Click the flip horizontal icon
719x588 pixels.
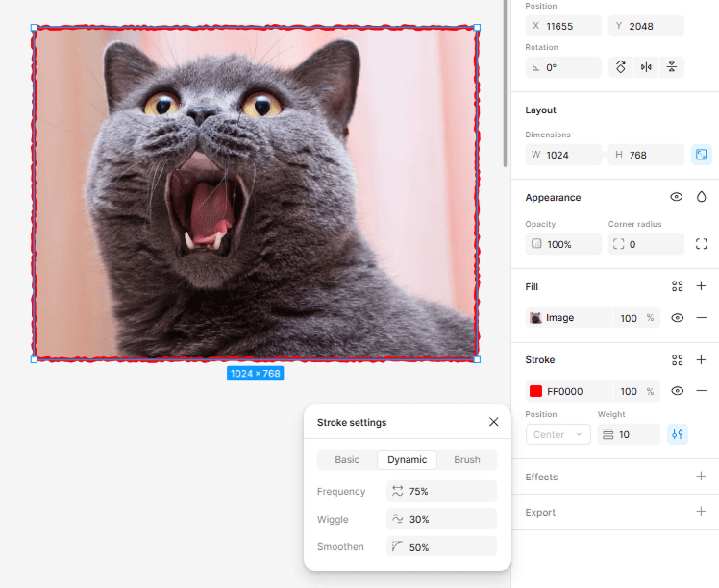[x=646, y=67]
